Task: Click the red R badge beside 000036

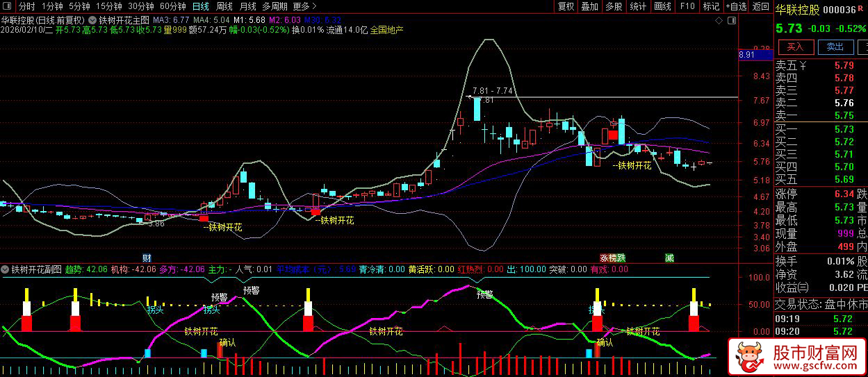Action: pyautogui.click(x=861, y=9)
